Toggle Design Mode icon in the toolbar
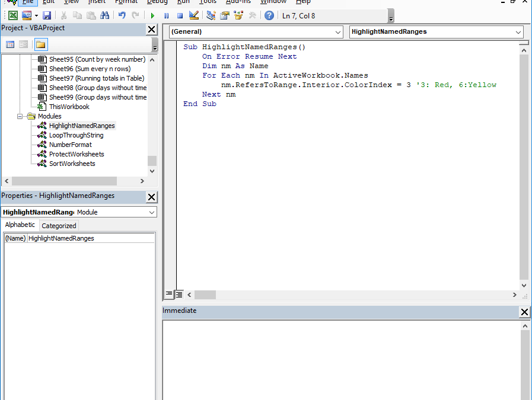The height and width of the screenshot is (400, 532). point(194,15)
